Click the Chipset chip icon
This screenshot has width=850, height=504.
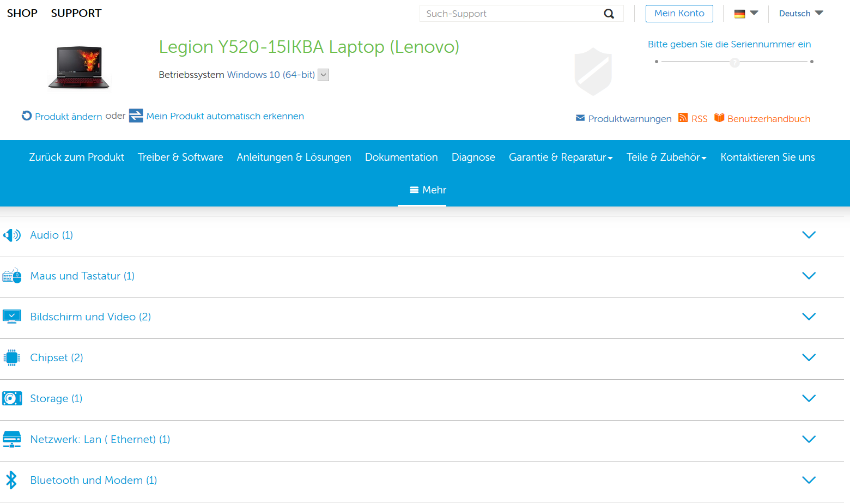(x=12, y=357)
